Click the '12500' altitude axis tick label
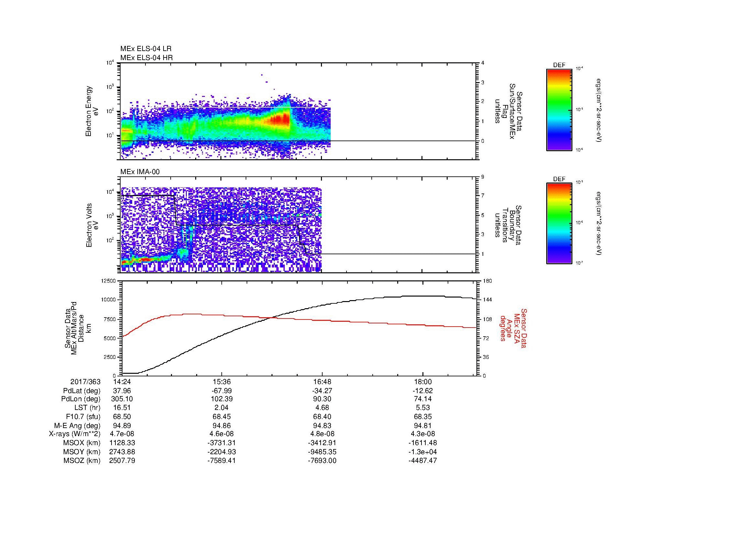 tap(109, 281)
